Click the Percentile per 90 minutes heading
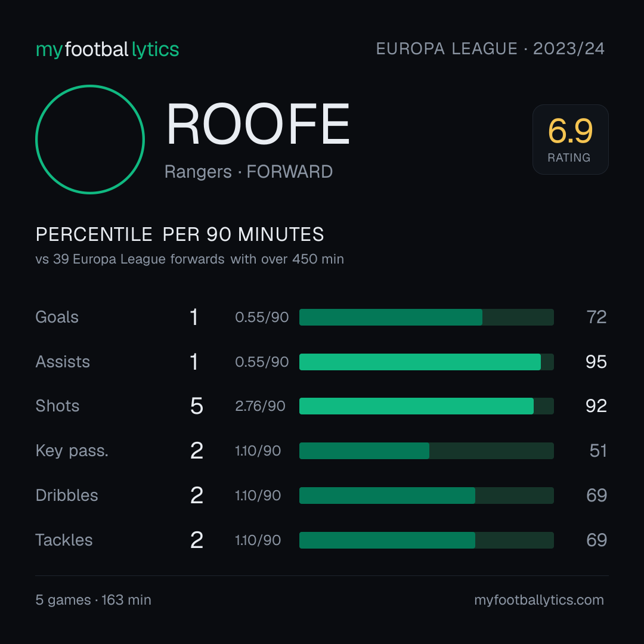Screen dimensions: 644x644 [180, 234]
